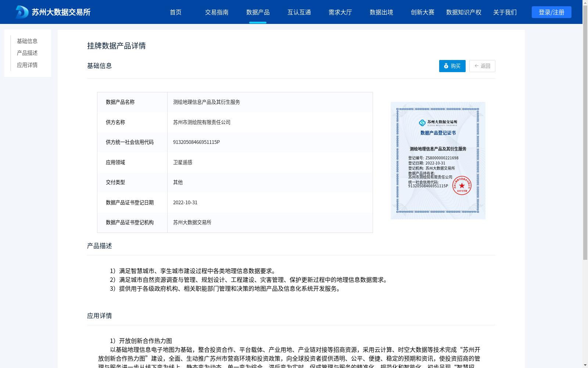588x368 pixels.
Task: Click the 应用详情 section heading
Action: tap(100, 316)
